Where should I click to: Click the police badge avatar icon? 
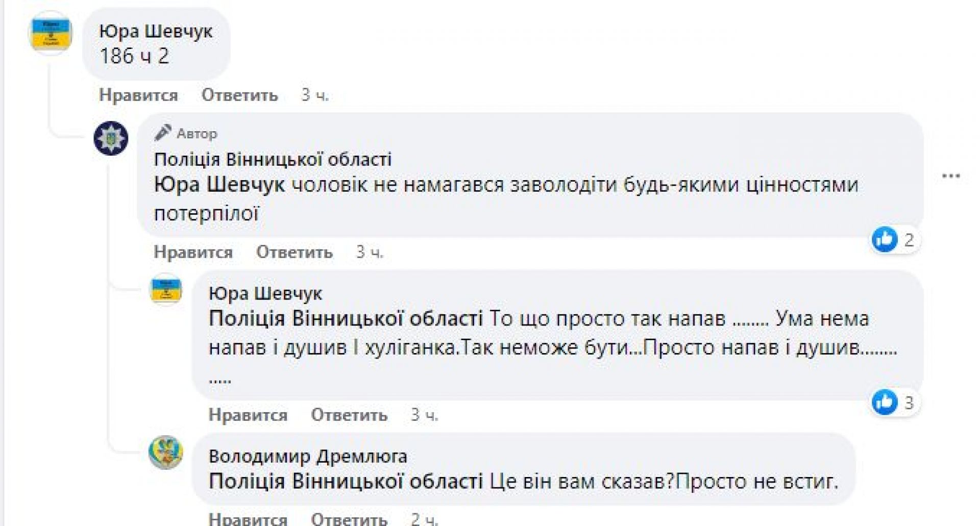[111, 138]
